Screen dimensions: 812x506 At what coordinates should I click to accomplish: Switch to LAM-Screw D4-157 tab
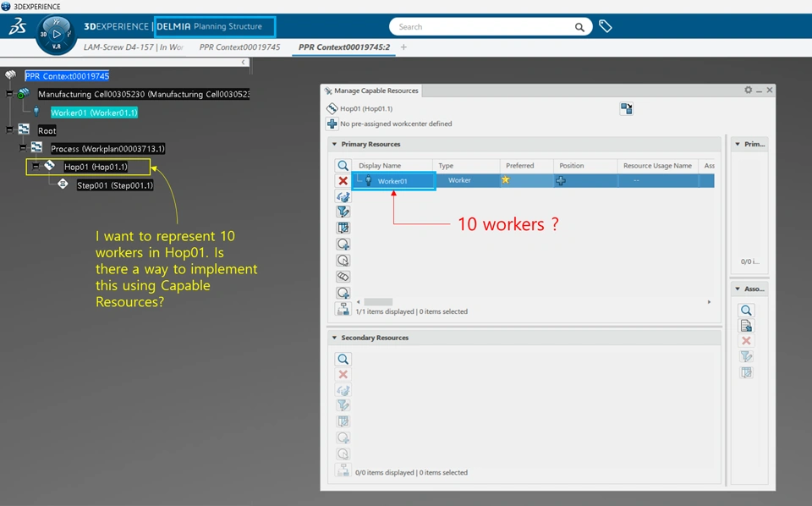click(134, 47)
